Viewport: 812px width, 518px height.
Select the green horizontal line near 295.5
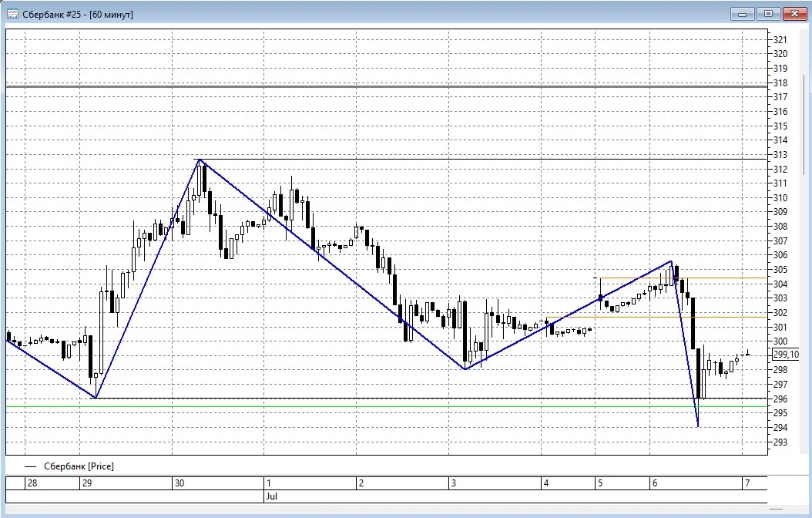[386, 406]
